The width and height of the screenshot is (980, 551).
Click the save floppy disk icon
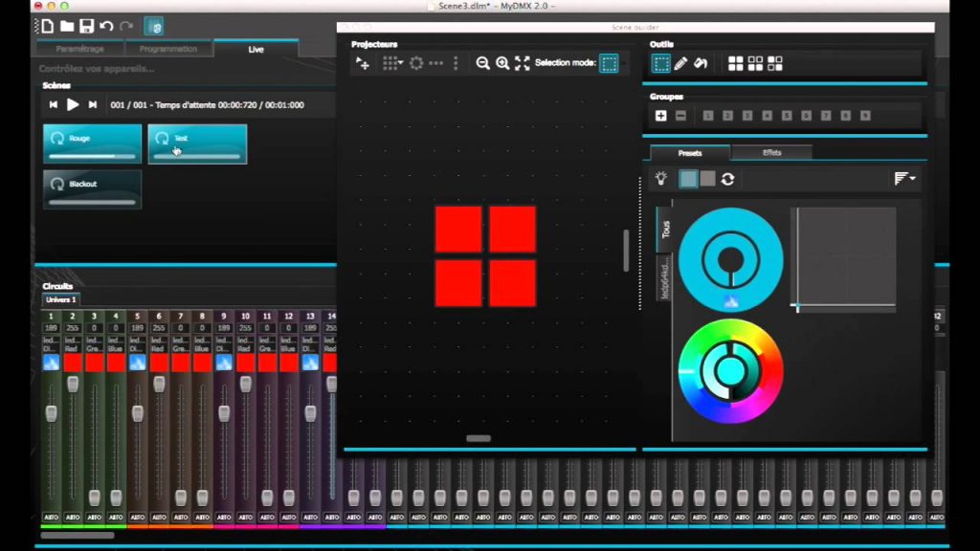click(86, 26)
